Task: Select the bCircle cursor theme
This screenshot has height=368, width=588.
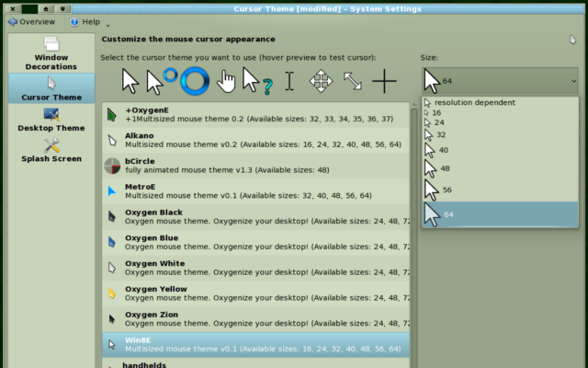Action: coord(256,166)
